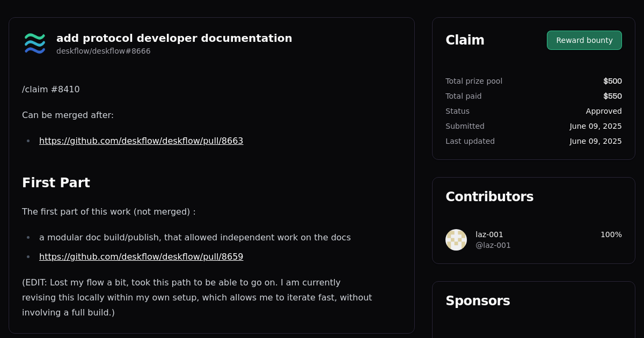Viewport: 644px width, 338px height.
Task: Open pull request 8659 link
Action: (x=141, y=256)
